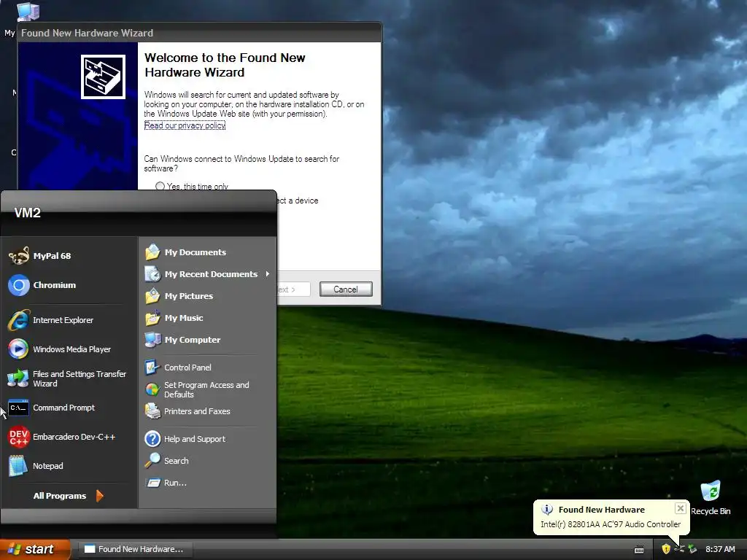Screen dimensions: 747x560
Task: Open Internet Explorer icon
Action: [x=18, y=320]
